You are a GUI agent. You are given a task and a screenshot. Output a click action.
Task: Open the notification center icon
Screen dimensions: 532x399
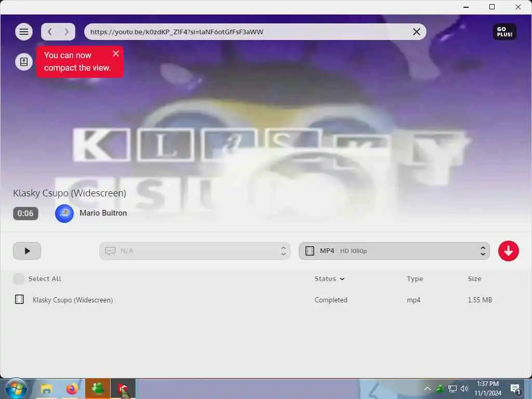pyautogui.click(x=515, y=389)
